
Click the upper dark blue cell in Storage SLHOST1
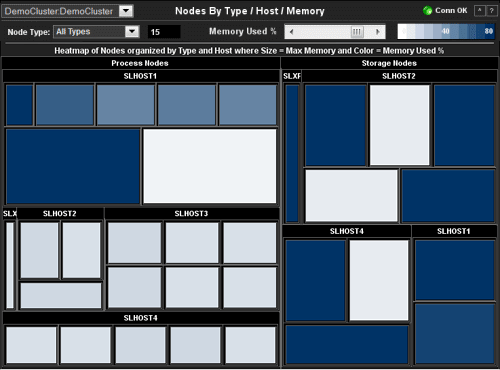tap(455, 270)
